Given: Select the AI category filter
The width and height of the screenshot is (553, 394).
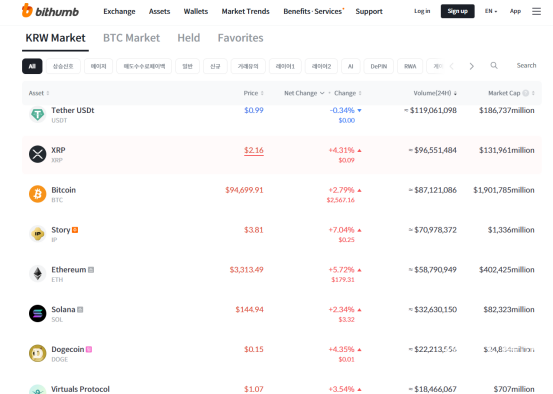Looking at the screenshot, I should (351, 66).
